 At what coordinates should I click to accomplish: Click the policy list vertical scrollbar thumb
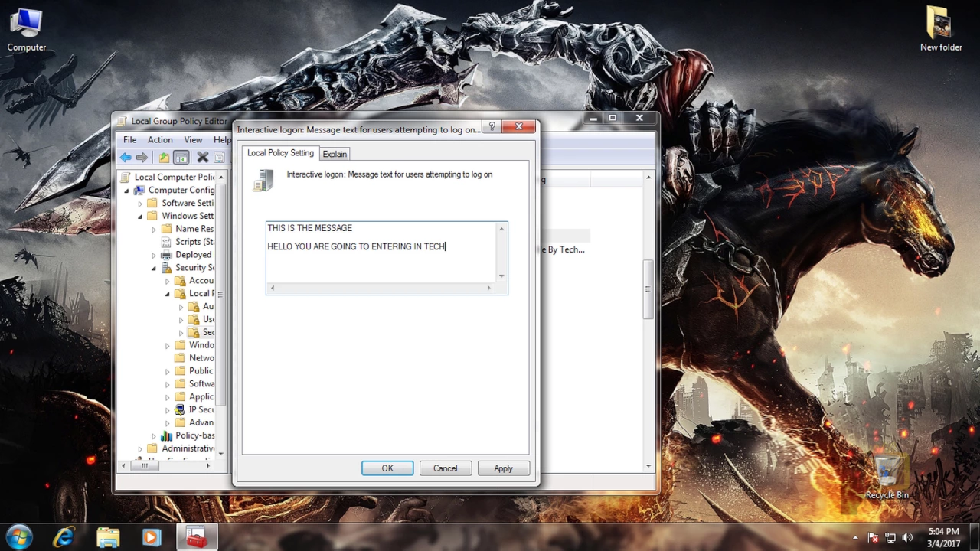648,289
